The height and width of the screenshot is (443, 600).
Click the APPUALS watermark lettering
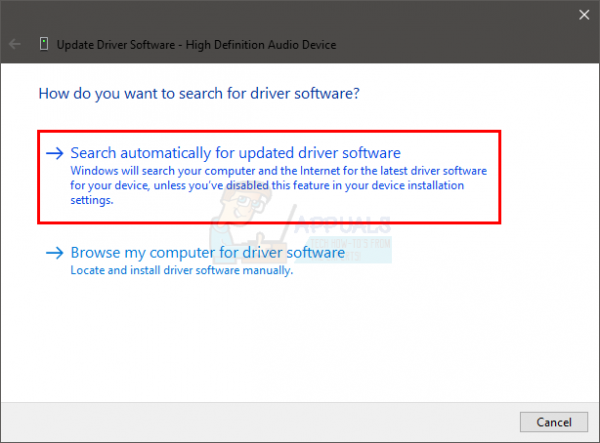[343, 225]
